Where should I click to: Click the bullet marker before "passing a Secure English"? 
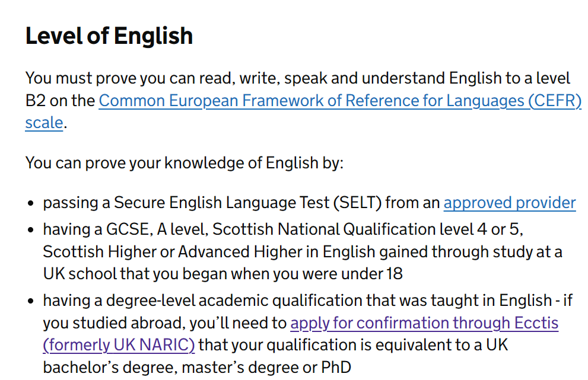(31, 203)
